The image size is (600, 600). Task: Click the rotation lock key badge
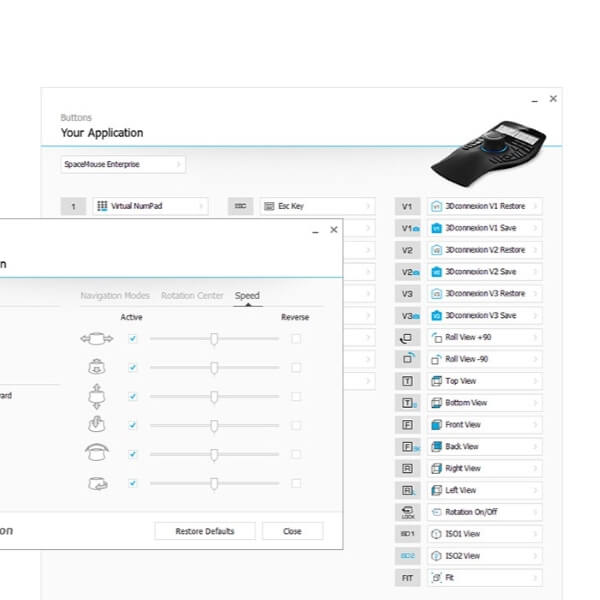coord(407,512)
